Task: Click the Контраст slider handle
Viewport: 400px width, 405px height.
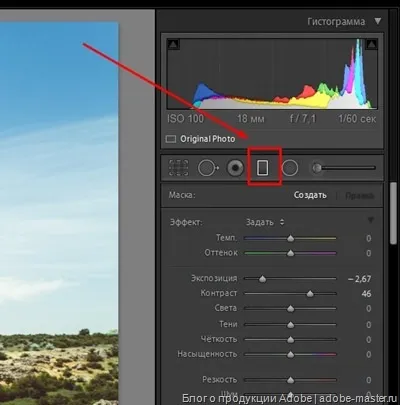Action: tap(310, 294)
